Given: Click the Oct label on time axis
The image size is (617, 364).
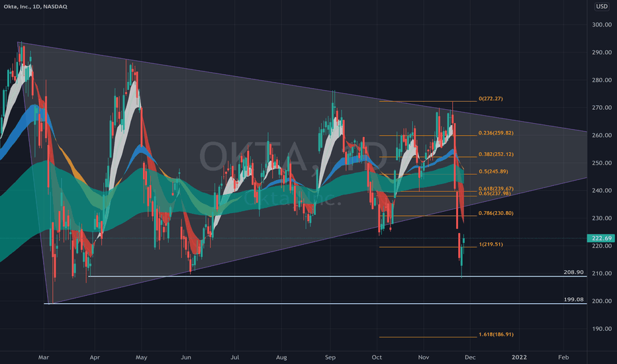Looking at the screenshot, I should (377, 357).
